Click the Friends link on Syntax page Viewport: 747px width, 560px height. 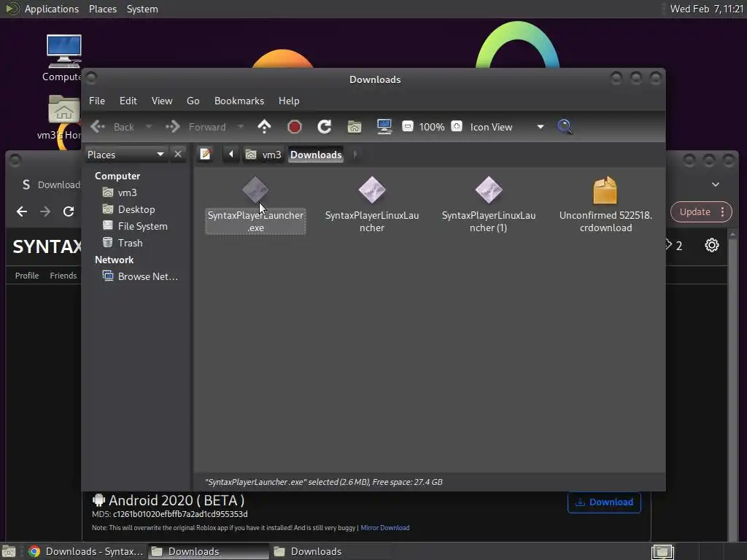63,276
